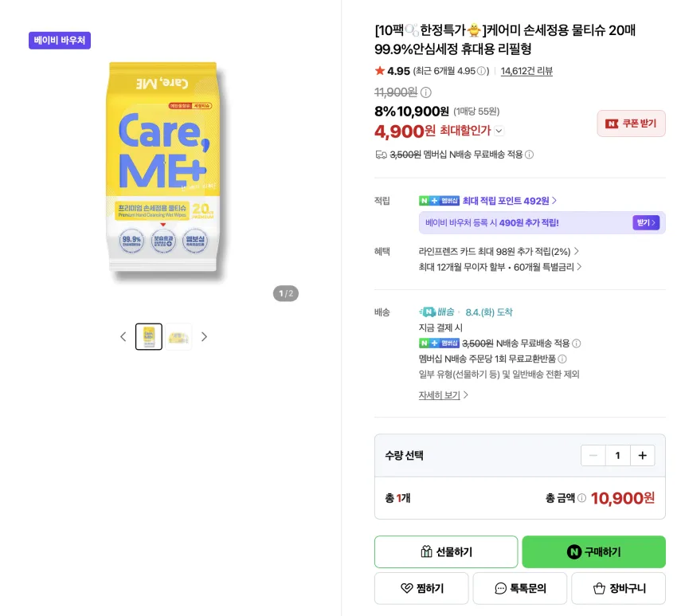Click info icon next to 멤버십 N배송 무료배송 적용
Image resolution: width=677 pixels, height=616 pixels.
(x=529, y=155)
